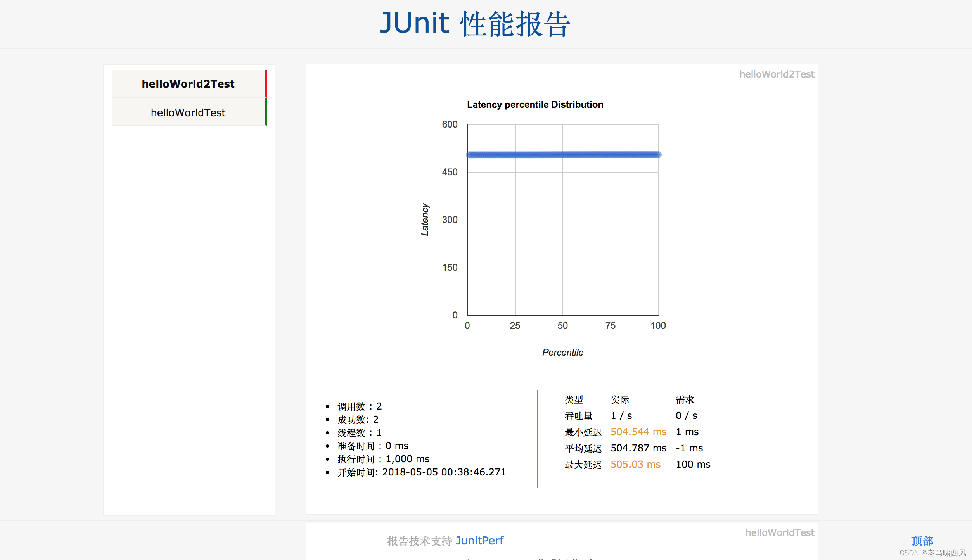The width and height of the screenshot is (972, 560).
Task: Select the helloWorldTest sidebar entry
Action: pyautogui.click(x=188, y=112)
